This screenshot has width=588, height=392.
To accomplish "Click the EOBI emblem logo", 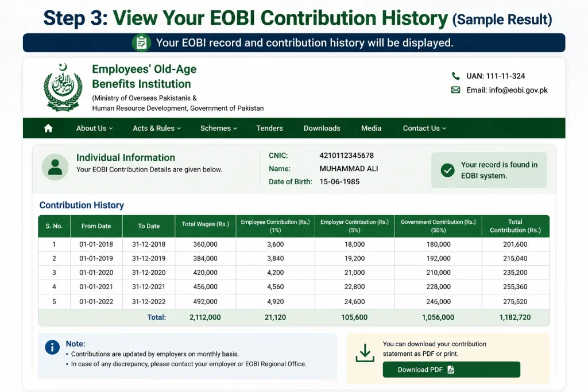I will [x=63, y=87].
